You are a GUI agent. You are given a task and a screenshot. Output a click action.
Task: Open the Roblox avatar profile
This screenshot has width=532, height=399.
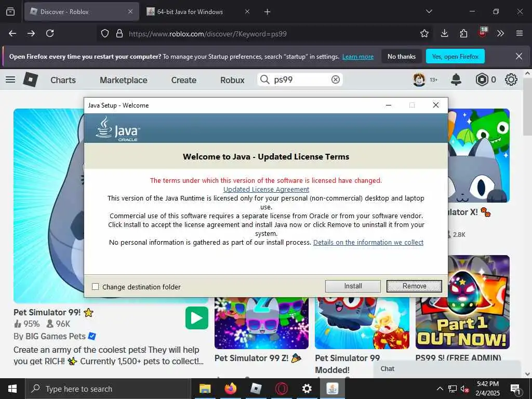[419, 79]
